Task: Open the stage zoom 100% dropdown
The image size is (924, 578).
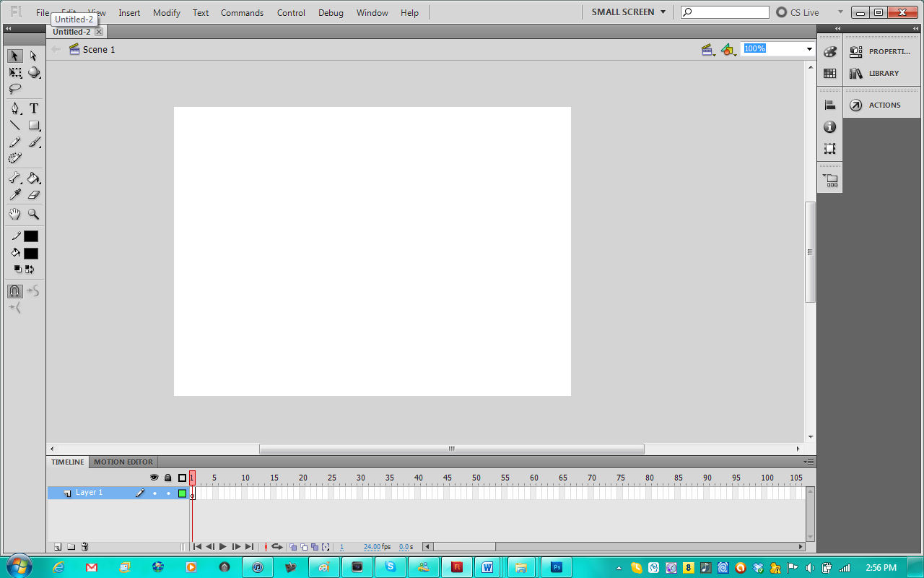Action: (809, 49)
